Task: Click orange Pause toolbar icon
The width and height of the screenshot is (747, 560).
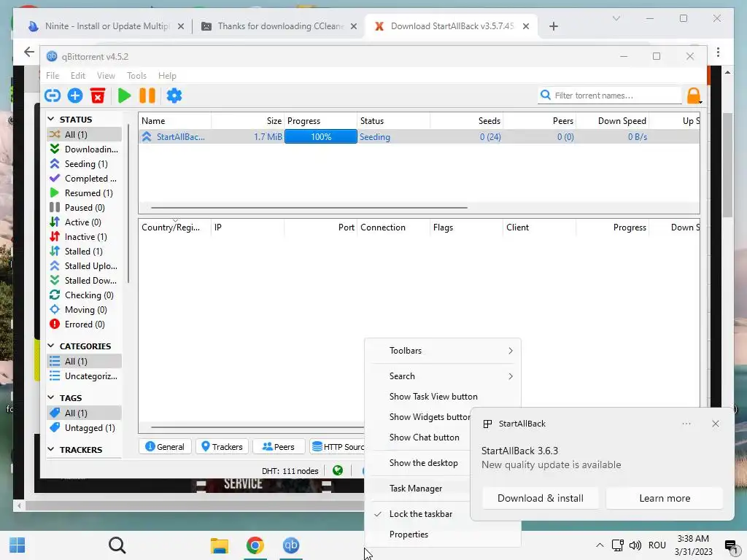Action: (147, 96)
